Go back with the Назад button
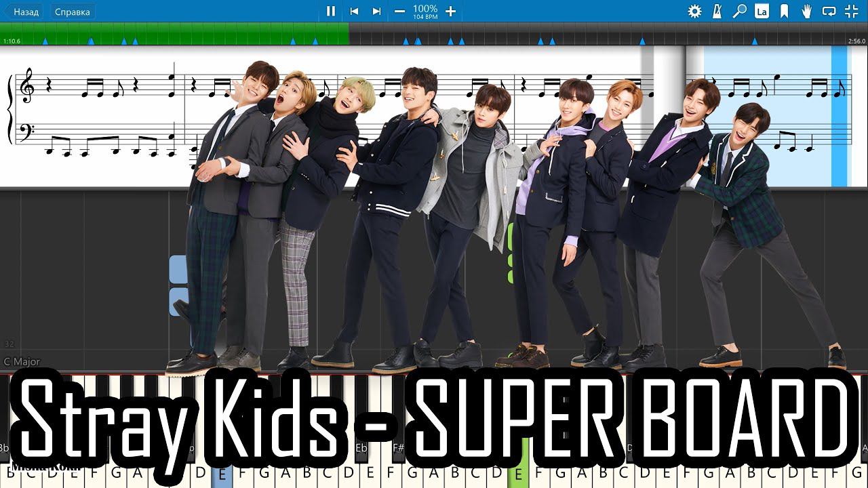 coord(23,12)
